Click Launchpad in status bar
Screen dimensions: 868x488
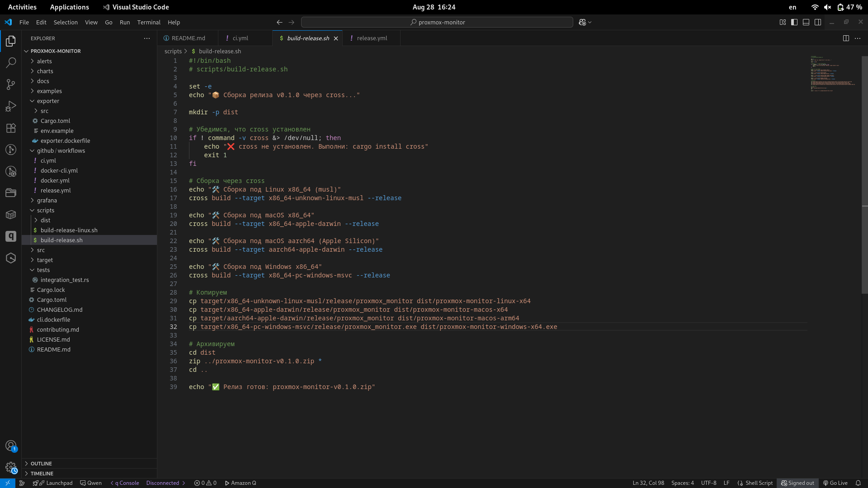tap(53, 483)
